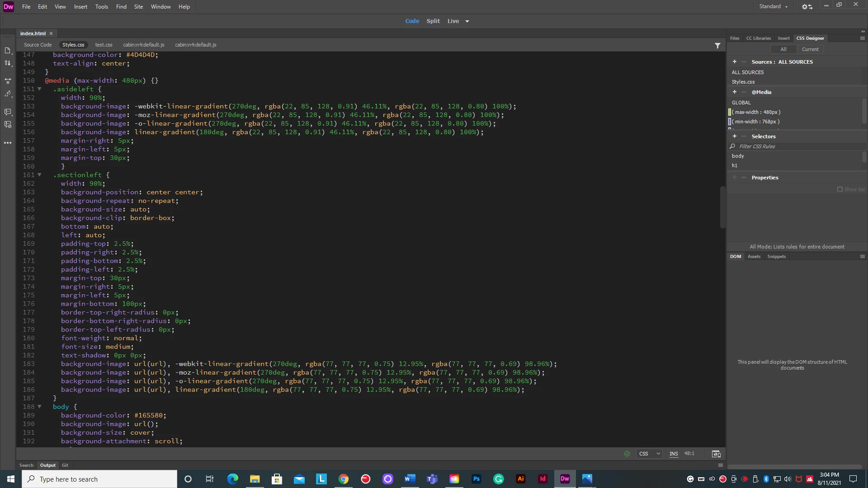
Task: Click the Open Documents file icon
Action: tap(8, 51)
